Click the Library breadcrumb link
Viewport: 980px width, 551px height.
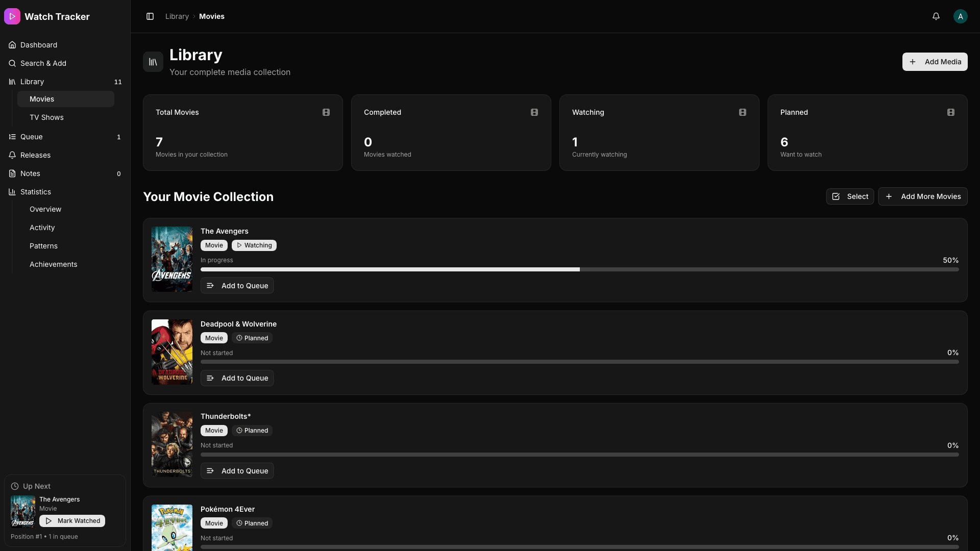(177, 16)
